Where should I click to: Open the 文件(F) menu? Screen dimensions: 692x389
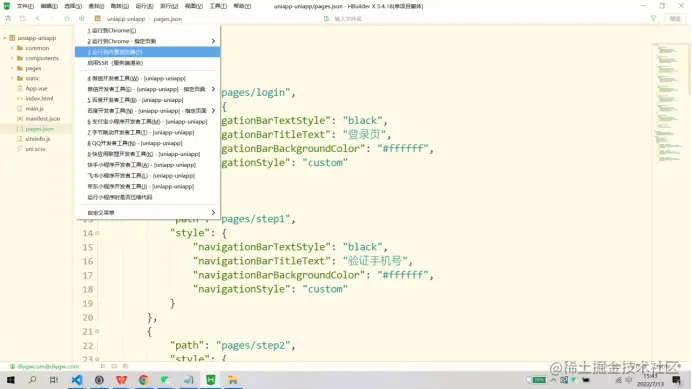pos(25,6)
